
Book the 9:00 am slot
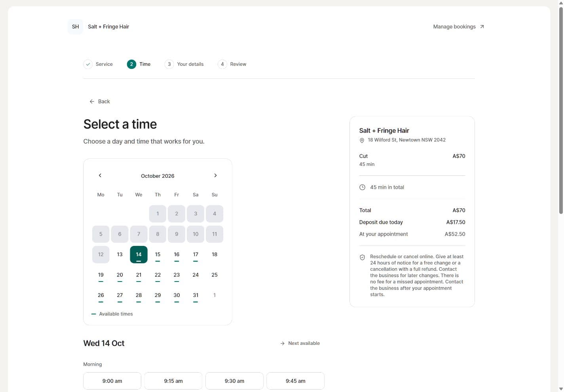112,381
